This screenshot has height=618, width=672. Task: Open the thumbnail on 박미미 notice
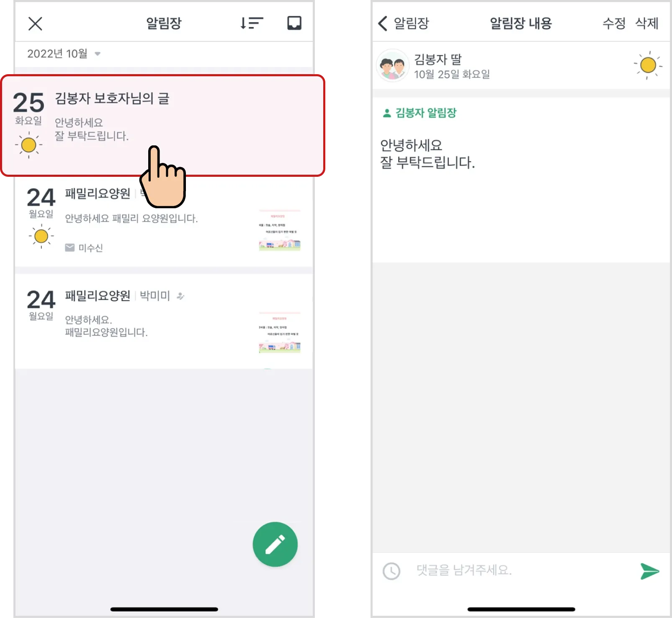click(280, 332)
